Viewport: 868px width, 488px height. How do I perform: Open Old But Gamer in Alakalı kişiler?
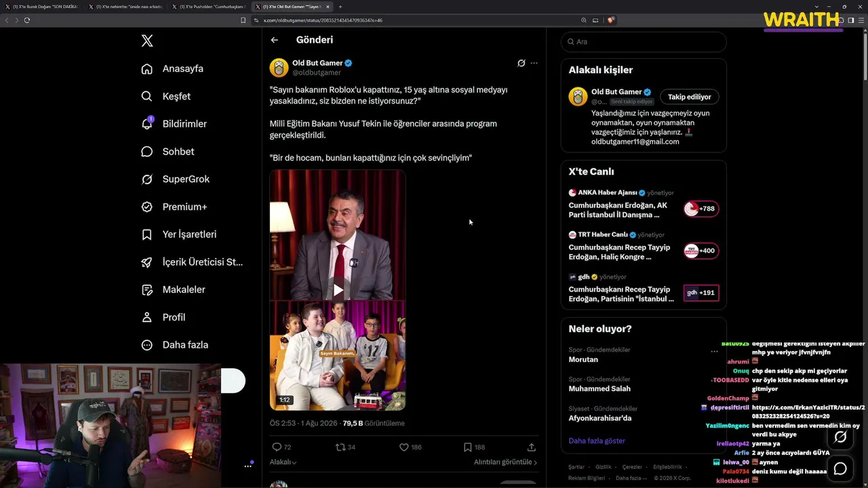tap(616, 91)
